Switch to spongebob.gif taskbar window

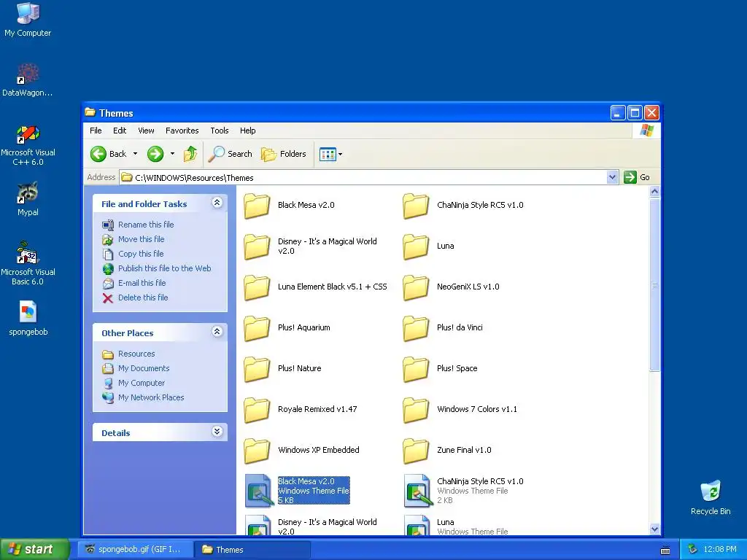(135, 550)
